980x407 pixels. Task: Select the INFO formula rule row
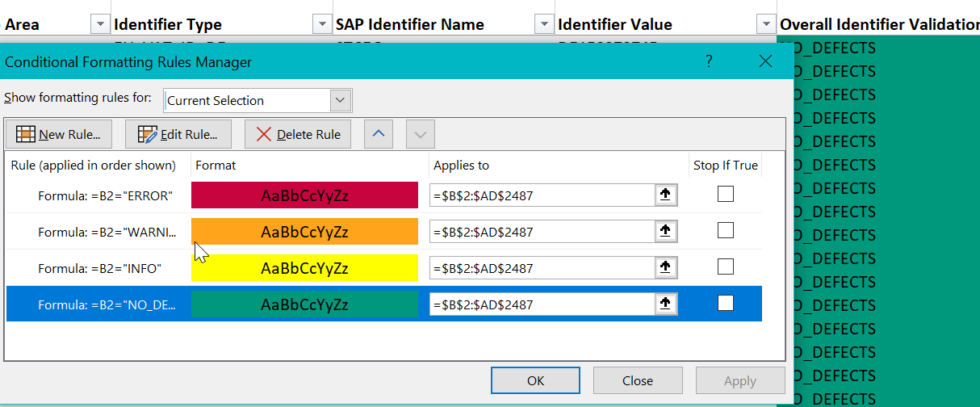pos(99,268)
